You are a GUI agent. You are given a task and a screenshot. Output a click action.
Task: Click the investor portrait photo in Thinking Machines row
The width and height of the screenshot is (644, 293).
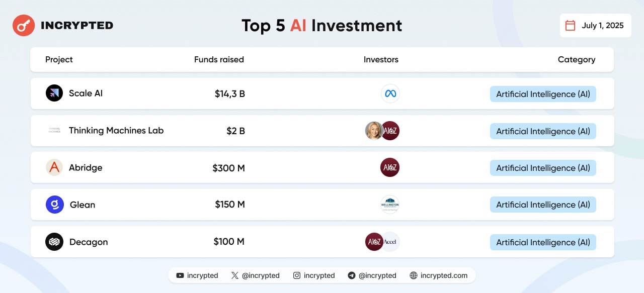(x=373, y=131)
